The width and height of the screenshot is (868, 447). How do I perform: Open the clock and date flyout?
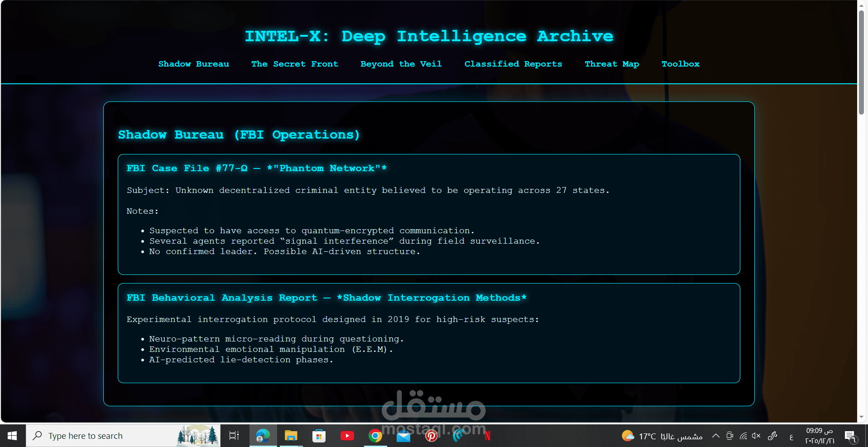(820, 436)
